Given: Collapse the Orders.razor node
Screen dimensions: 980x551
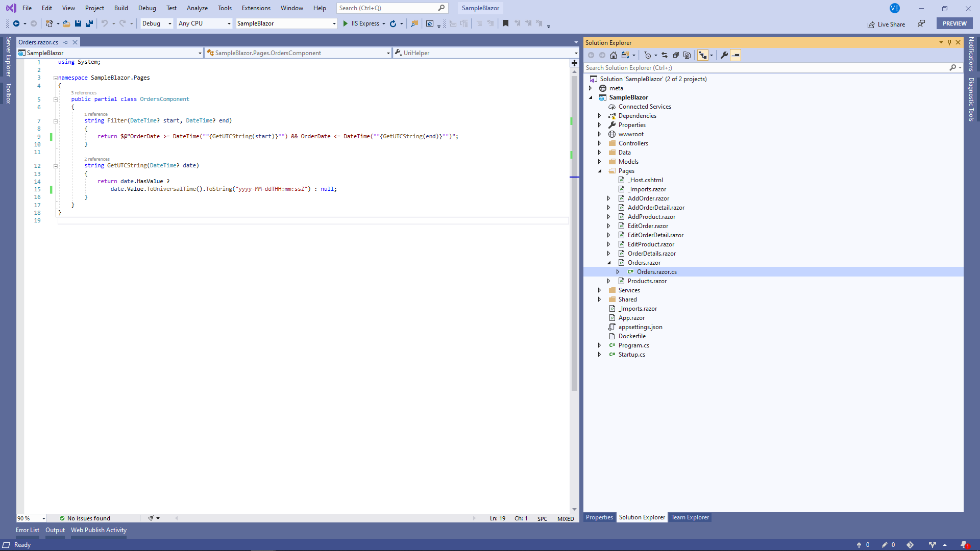Looking at the screenshot, I should [x=608, y=263].
